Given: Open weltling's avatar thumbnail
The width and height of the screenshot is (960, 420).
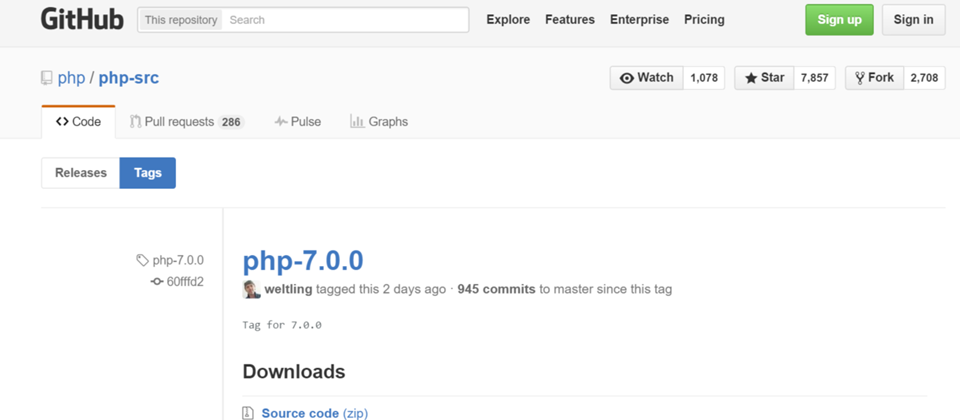Looking at the screenshot, I should tap(252, 290).
